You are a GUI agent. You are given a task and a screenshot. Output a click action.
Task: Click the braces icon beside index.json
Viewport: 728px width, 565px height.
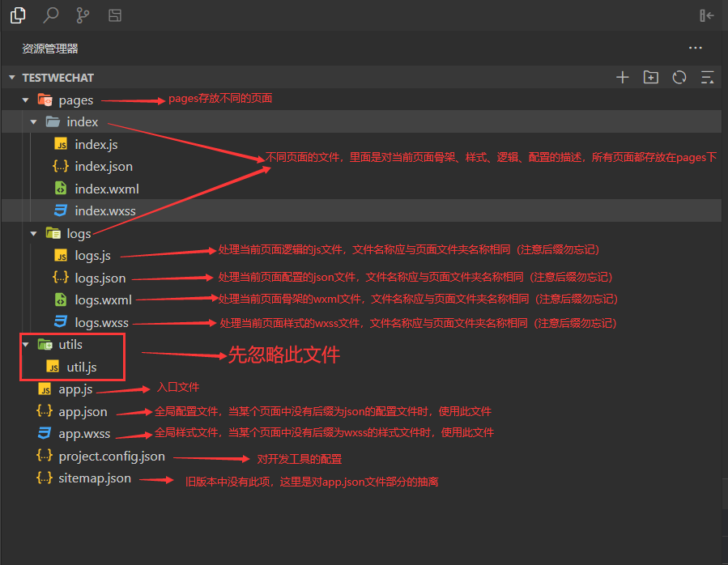[x=61, y=166]
